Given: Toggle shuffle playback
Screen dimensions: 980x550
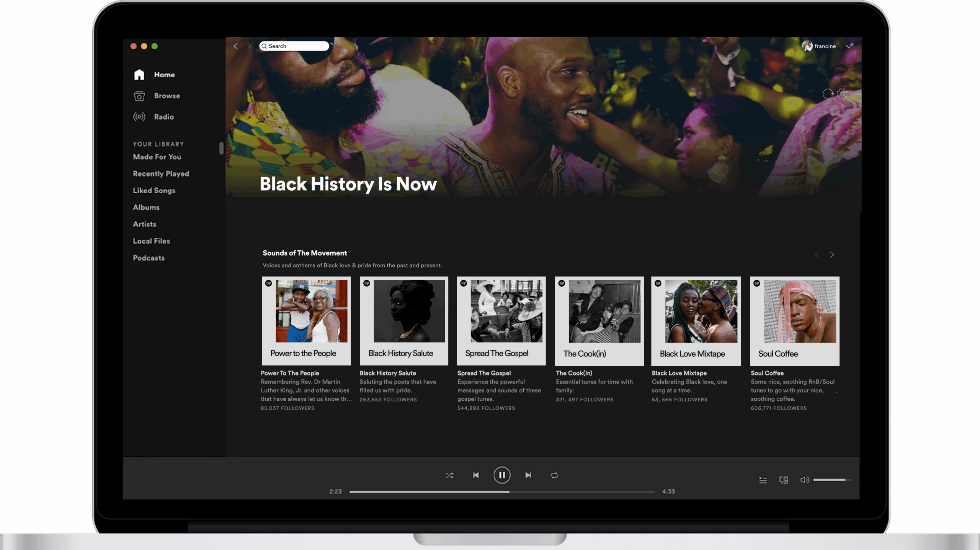Looking at the screenshot, I should coord(449,475).
